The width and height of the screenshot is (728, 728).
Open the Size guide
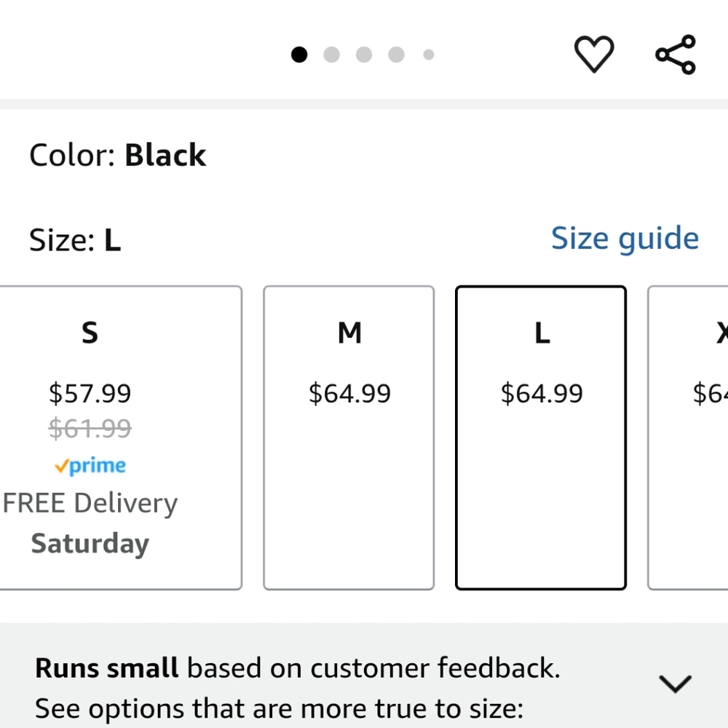coord(625,237)
